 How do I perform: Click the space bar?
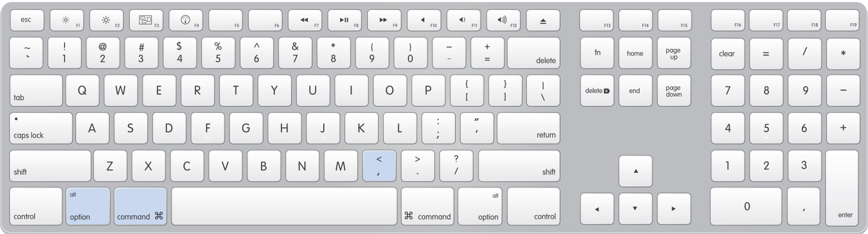pyautogui.click(x=284, y=206)
